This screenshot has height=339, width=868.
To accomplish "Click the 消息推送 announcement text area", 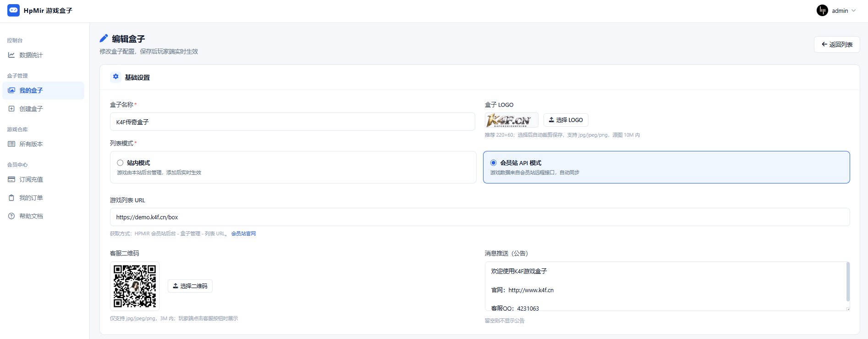I will pos(667,286).
